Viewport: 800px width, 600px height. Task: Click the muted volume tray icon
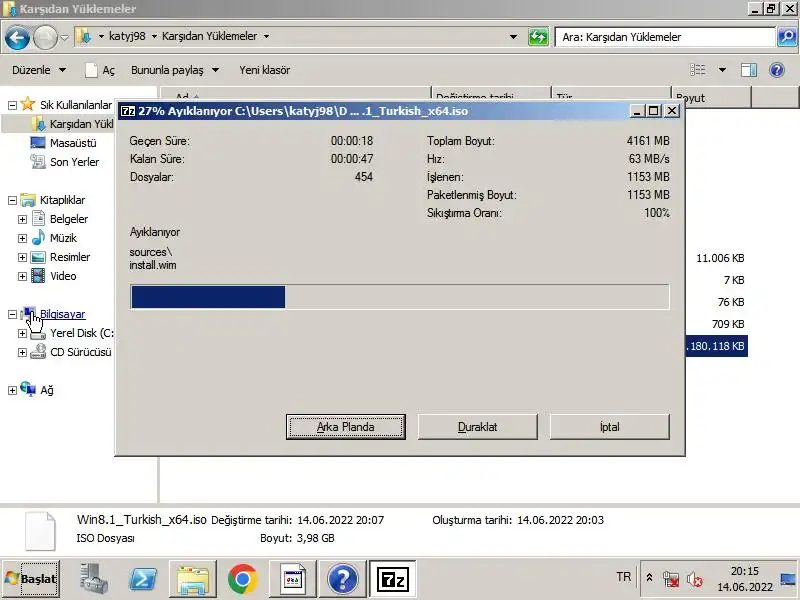pyautogui.click(x=694, y=580)
